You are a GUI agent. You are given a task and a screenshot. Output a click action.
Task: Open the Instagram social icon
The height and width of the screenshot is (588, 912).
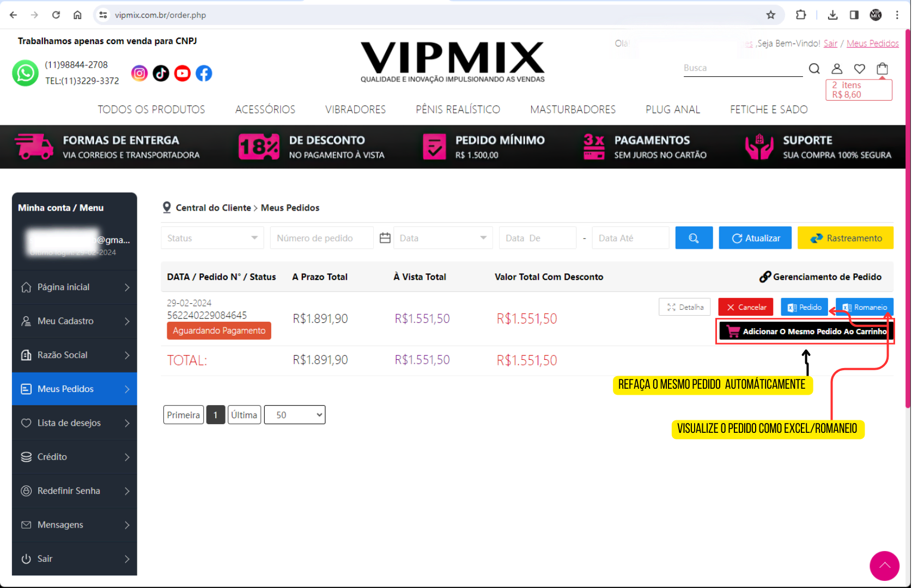point(139,73)
